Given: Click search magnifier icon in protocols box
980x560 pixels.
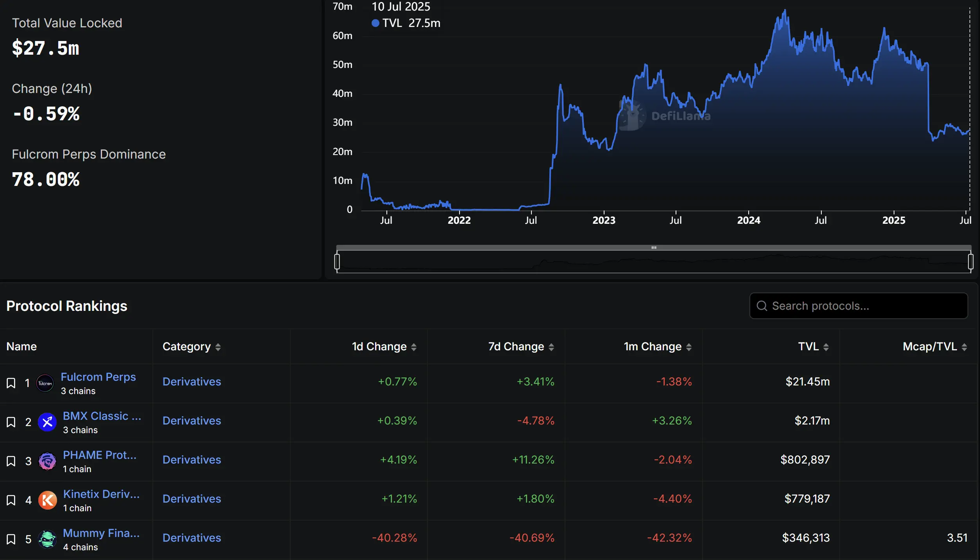Looking at the screenshot, I should [762, 306].
